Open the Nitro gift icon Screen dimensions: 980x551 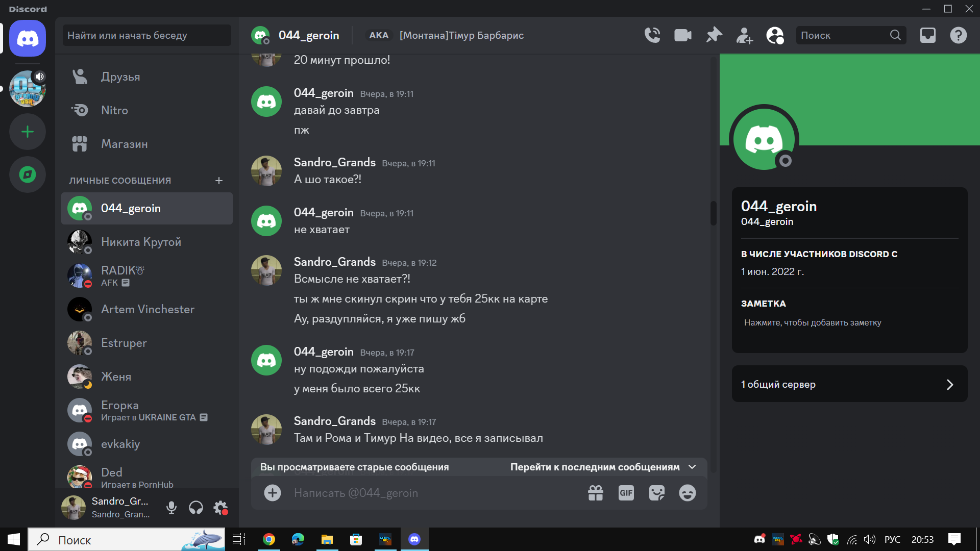pyautogui.click(x=596, y=493)
